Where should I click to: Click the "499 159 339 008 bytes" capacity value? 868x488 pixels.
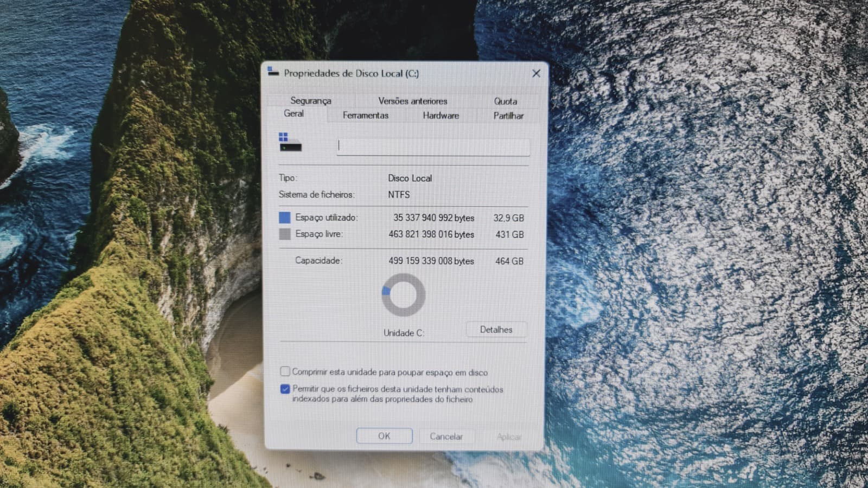pyautogui.click(x=431, y=261)
